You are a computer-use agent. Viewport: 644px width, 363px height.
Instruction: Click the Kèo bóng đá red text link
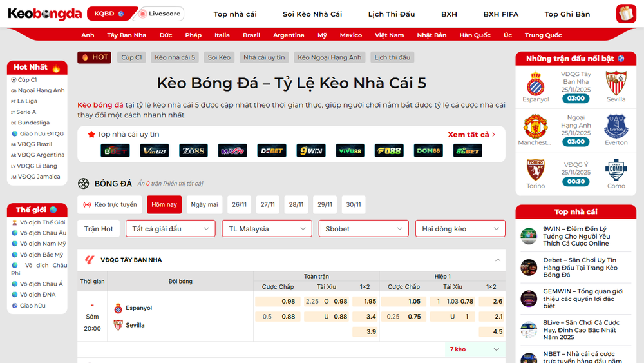click(x=100, y=105)
